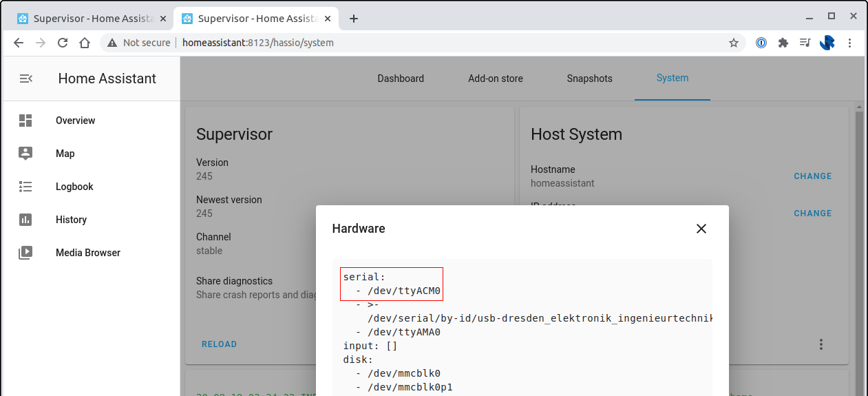Click the page vertical scrollbar
The width and height of the screenshot is (868, 396).
(859, 248)
